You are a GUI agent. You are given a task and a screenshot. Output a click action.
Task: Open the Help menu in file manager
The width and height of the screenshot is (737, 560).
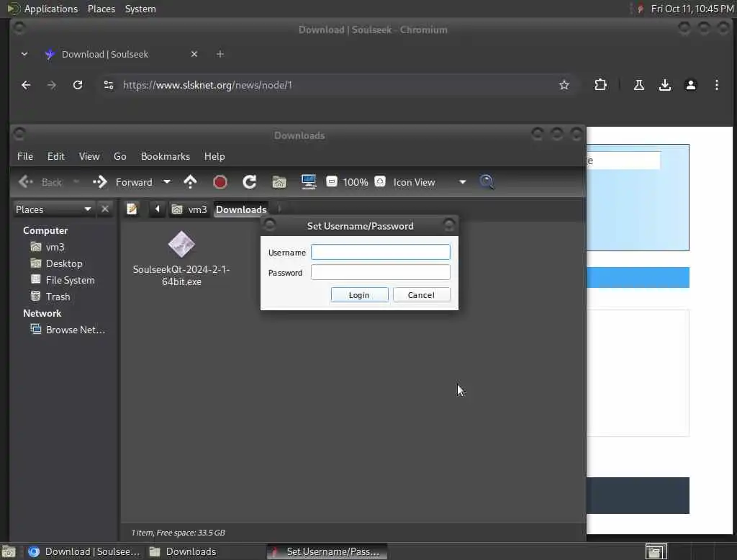coord(214,156)
